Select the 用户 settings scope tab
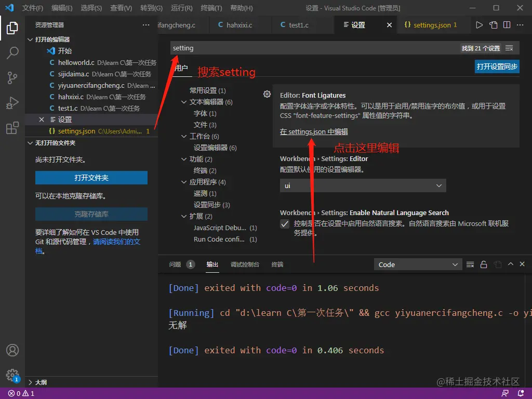Viewport: 532px width, 399px height. pyautogui.click(x=181, y=68)
